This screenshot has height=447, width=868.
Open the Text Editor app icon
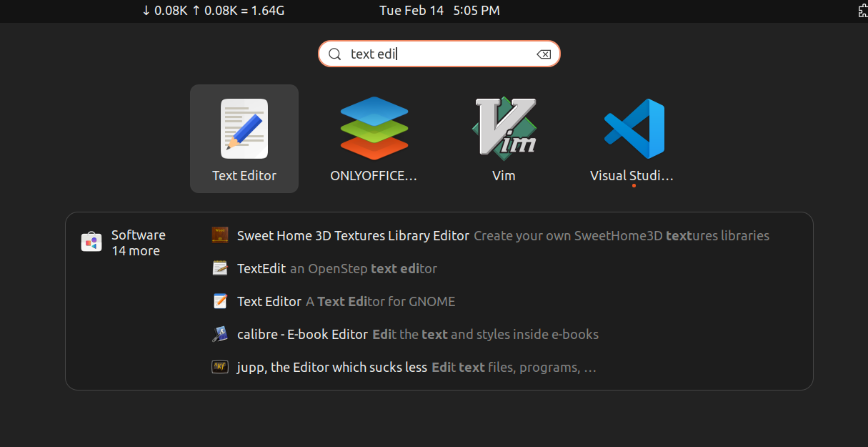click(x=244, y=129)
